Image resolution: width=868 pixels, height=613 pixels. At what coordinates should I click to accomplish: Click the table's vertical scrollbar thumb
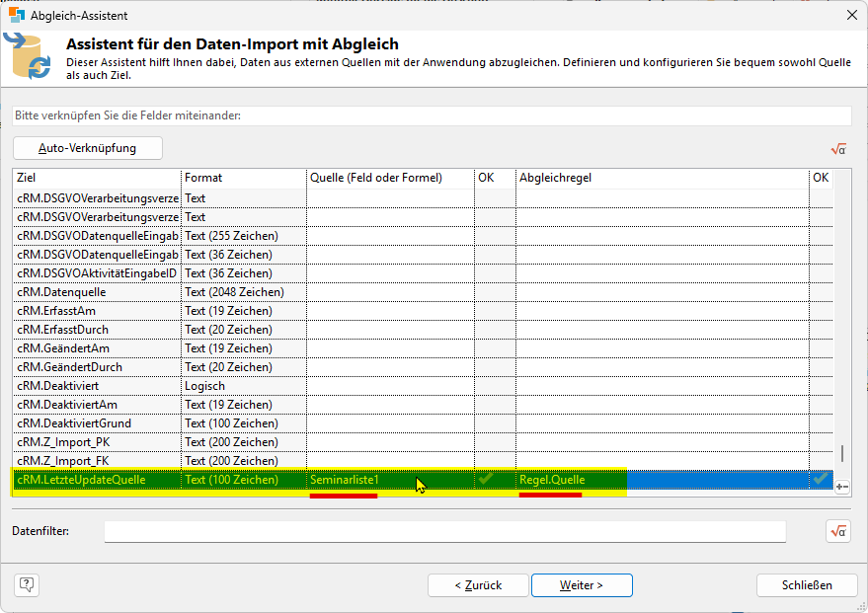coord(841,454)
